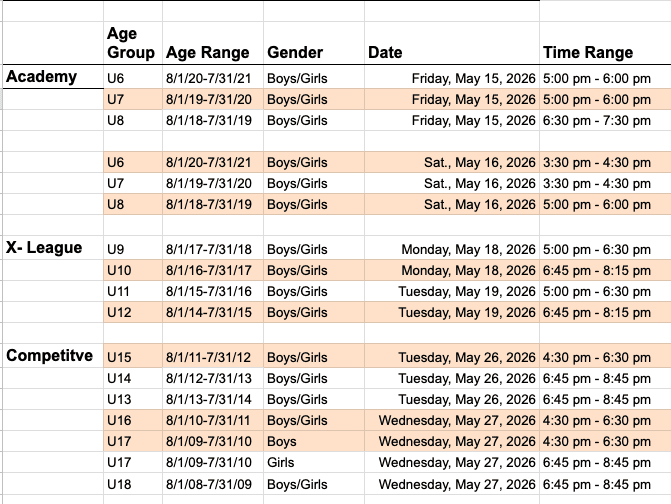Select the U11 row's Tuesday, May 19 date
This screenshot has height=504, width=671.
pos(467,292)
